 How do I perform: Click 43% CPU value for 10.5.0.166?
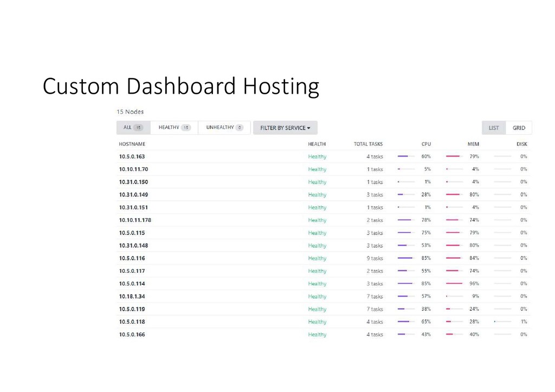pos(426,335)
